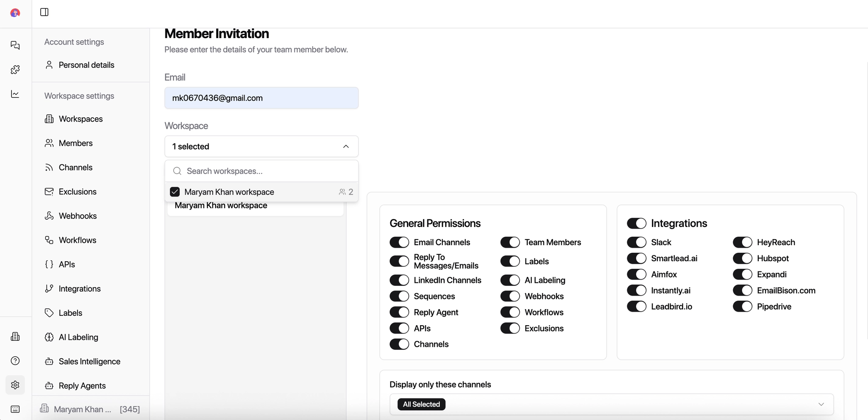868x420 pixels.
Task: Open the conversations chat icon in left rail
Action: pos(15,45)
